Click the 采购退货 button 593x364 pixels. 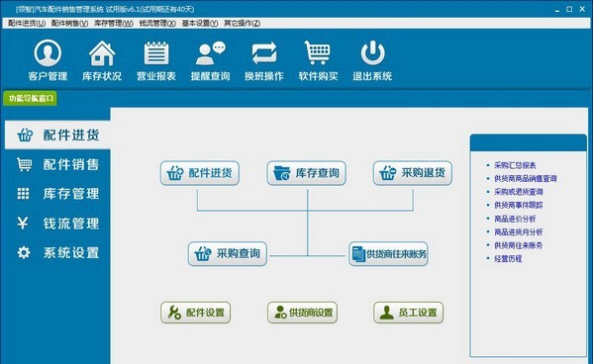(413, 173)
